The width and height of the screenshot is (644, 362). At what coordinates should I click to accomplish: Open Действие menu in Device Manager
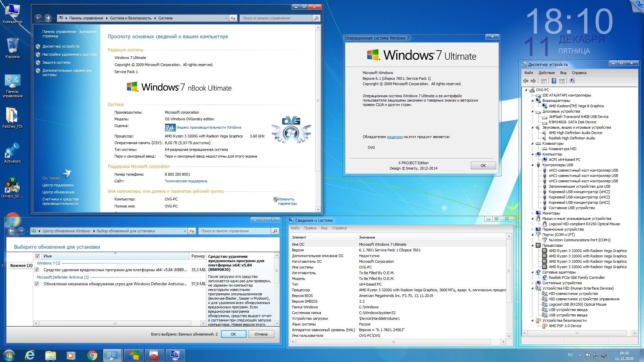(546, 73)
